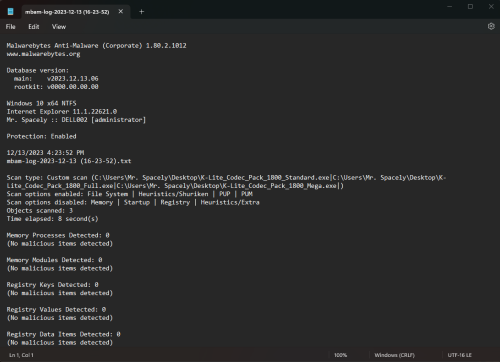Close the Notepad window
Viewport: 500px width, 362px height.
click(x=491, y=7)
